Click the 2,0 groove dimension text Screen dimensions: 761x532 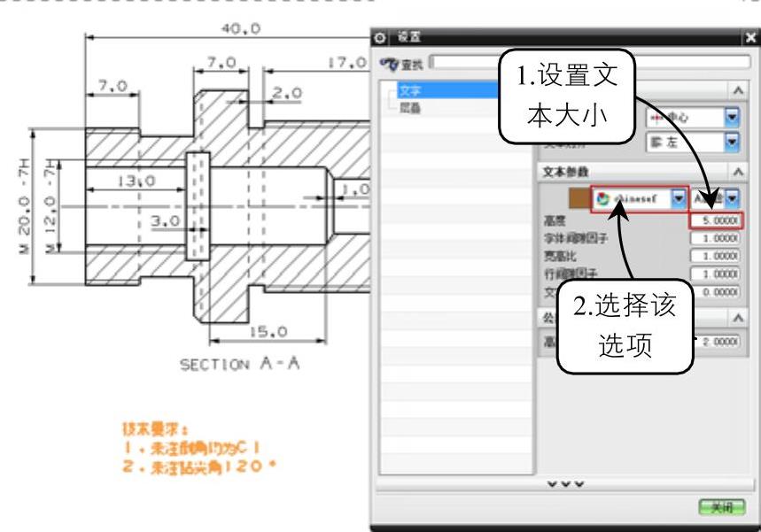[287, 93]
